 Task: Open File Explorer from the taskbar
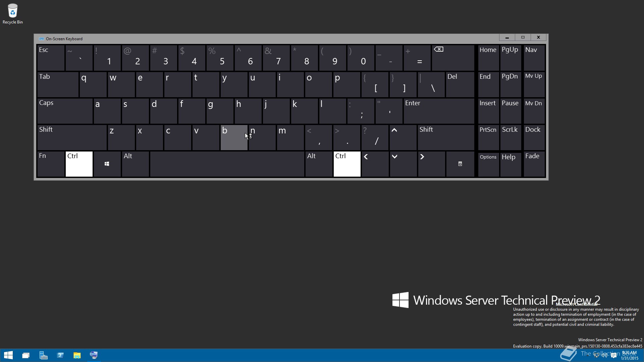tap(77, 355)
